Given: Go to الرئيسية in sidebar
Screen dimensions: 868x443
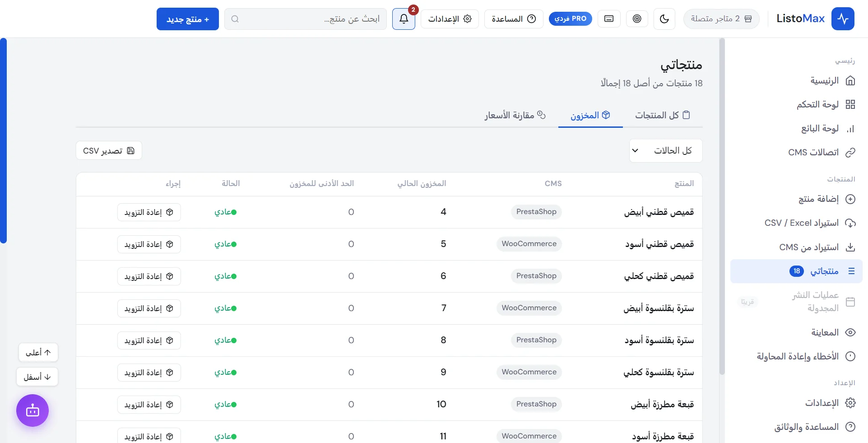Looking at the screenshot, I should pos(797,81).
